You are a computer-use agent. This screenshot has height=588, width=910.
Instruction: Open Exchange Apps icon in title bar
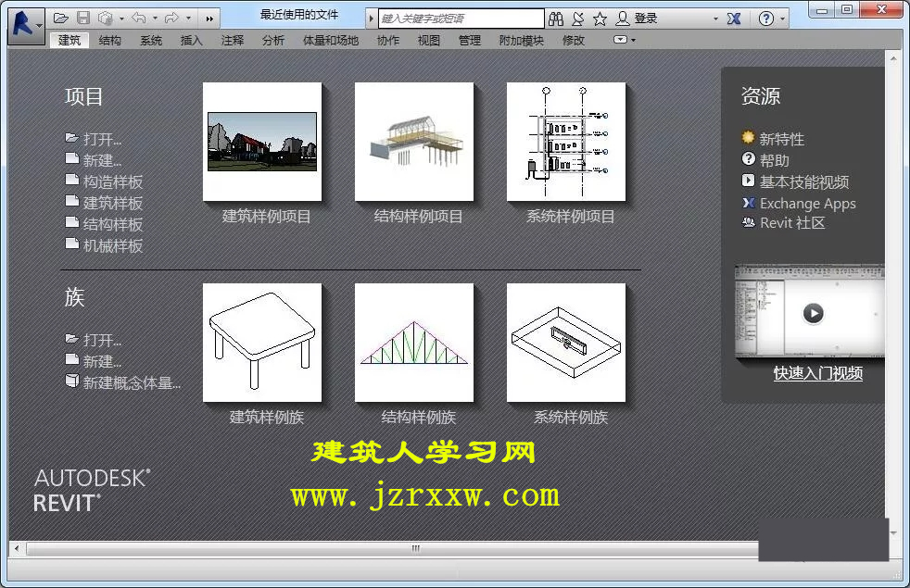(x=734, y=19)
